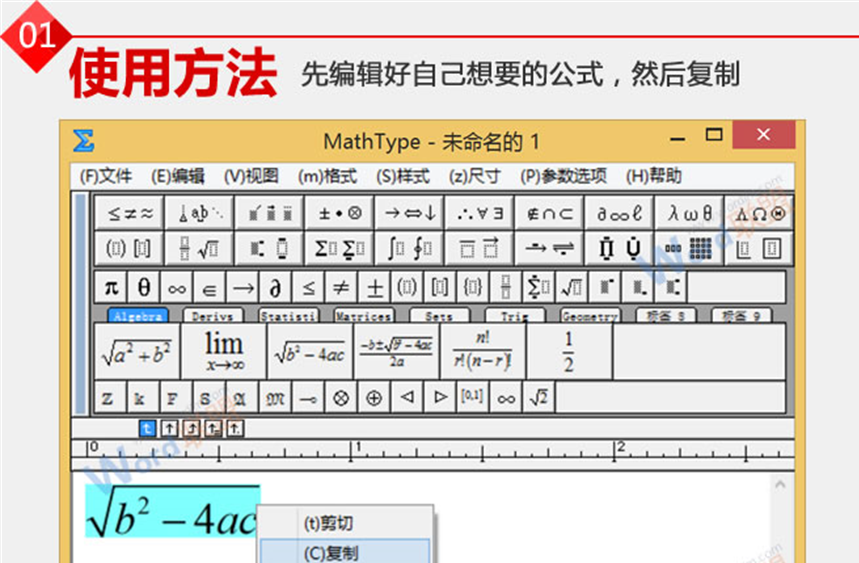Screen dimensions: 859x563
Task: Open the 样式 (Style) menu
Action: 403,176
